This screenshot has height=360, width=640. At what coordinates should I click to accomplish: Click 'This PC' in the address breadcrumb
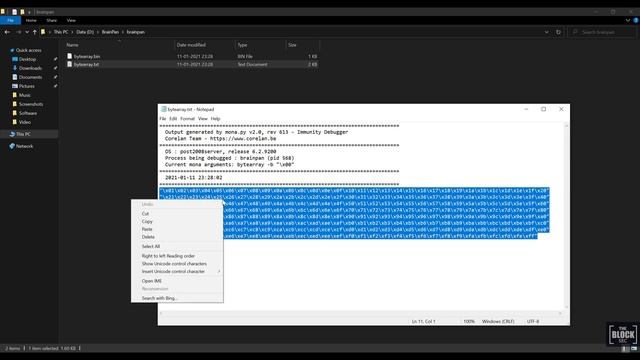[61, 32]
